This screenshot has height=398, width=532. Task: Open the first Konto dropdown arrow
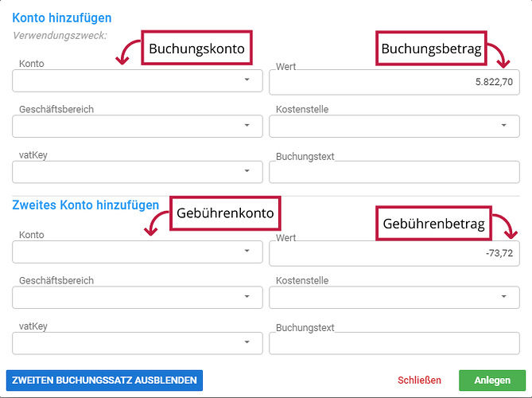[247, 80]
